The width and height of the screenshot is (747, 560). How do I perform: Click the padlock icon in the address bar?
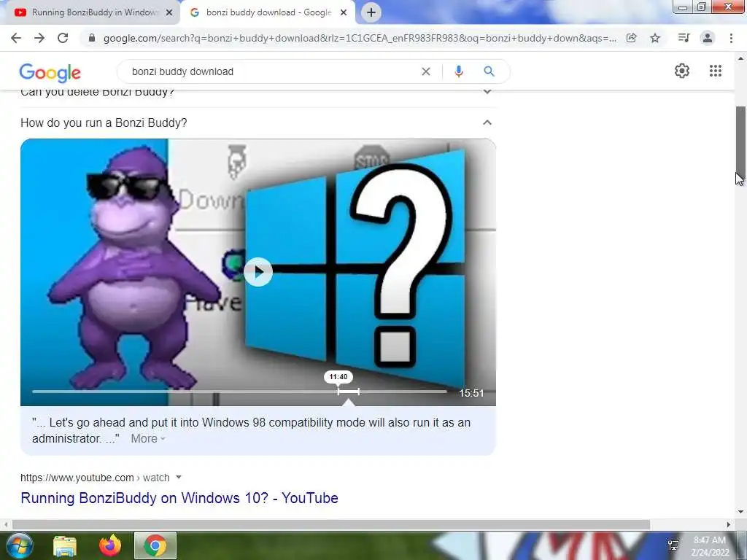[92, 38]
